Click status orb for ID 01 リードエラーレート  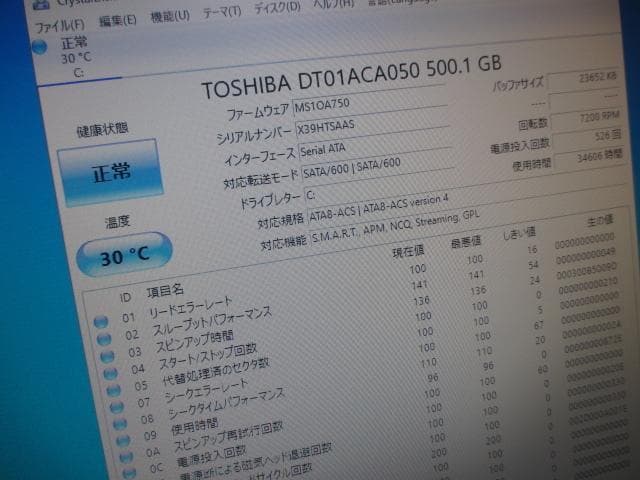click(x=101, y=322)
